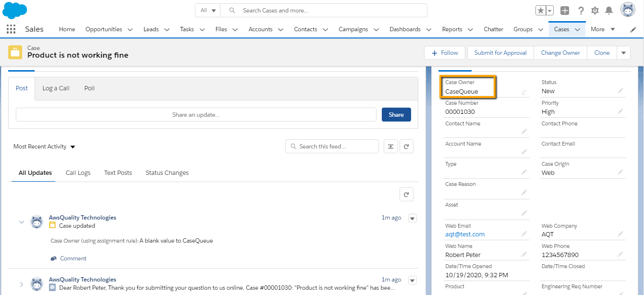Expand the Accounts tab chevron
The width and height of the screenshot is (644, 295).
[281, 30]
